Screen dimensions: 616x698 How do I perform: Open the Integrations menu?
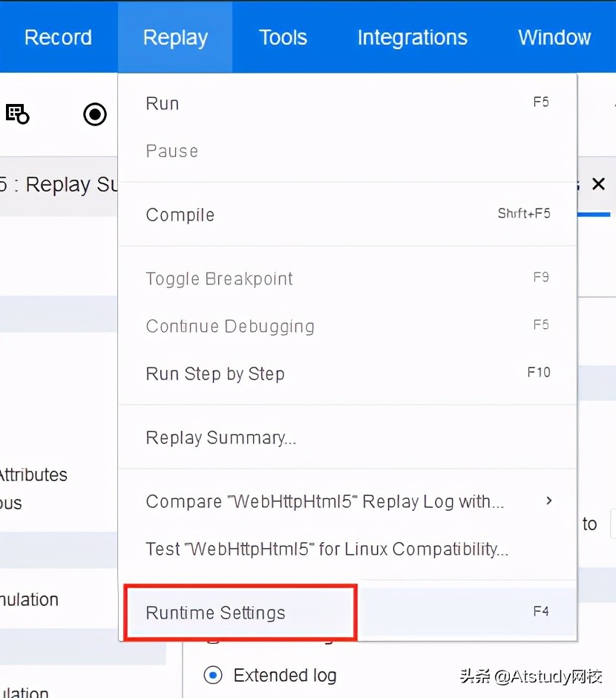click(x=413, y=37)
